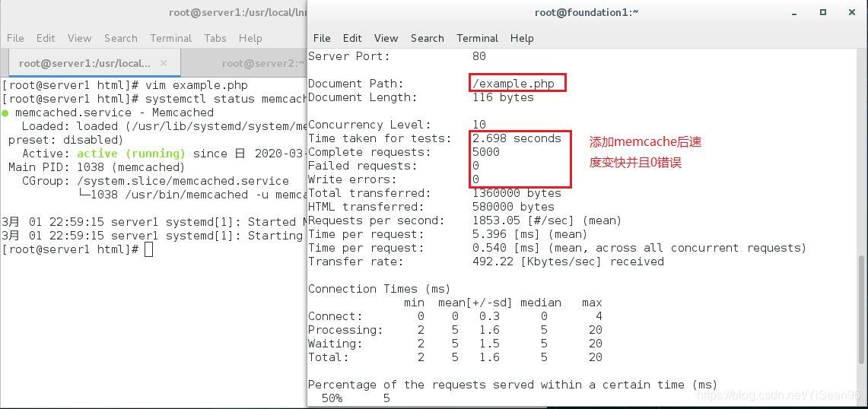Screen dimensions: 868x409
Task: Open File menu in foundation1 terminal window
Action: (x=322, y=38)
